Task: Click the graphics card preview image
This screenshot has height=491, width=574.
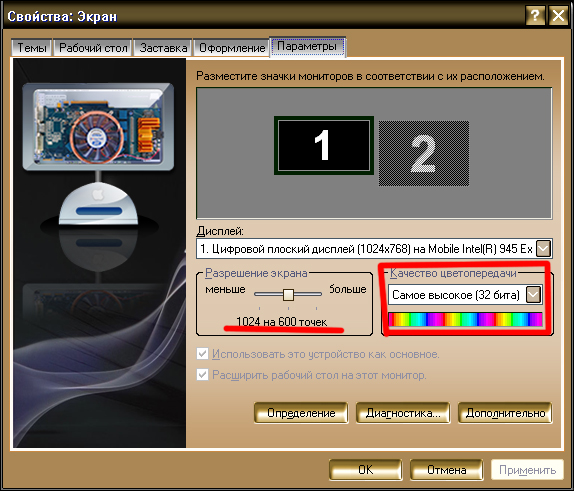Action: click(x=98, y=127)
